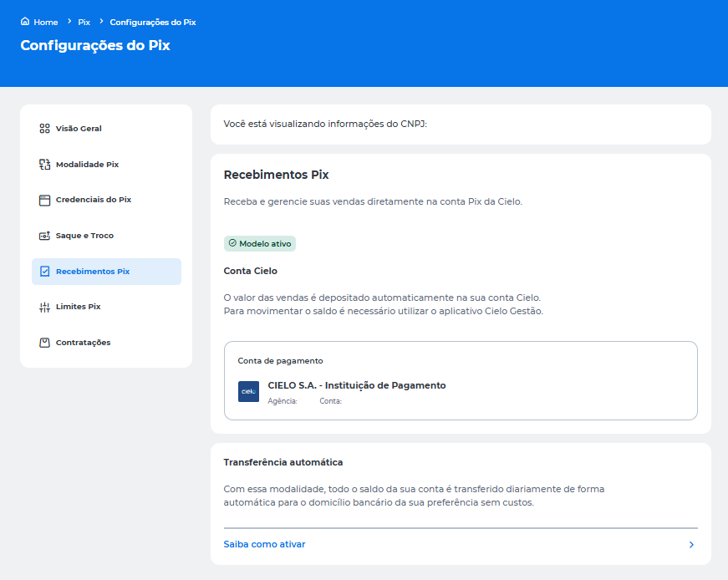728x580 pixels.
Task: Click the Conta Cielo heading
Action: [x=250, y=271]
